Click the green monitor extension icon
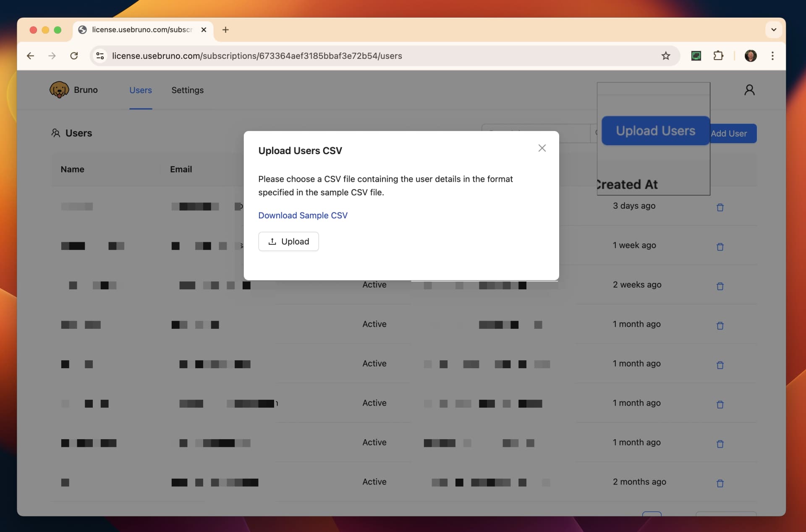This screenshot has height=532, width=806. click(696, 56)
